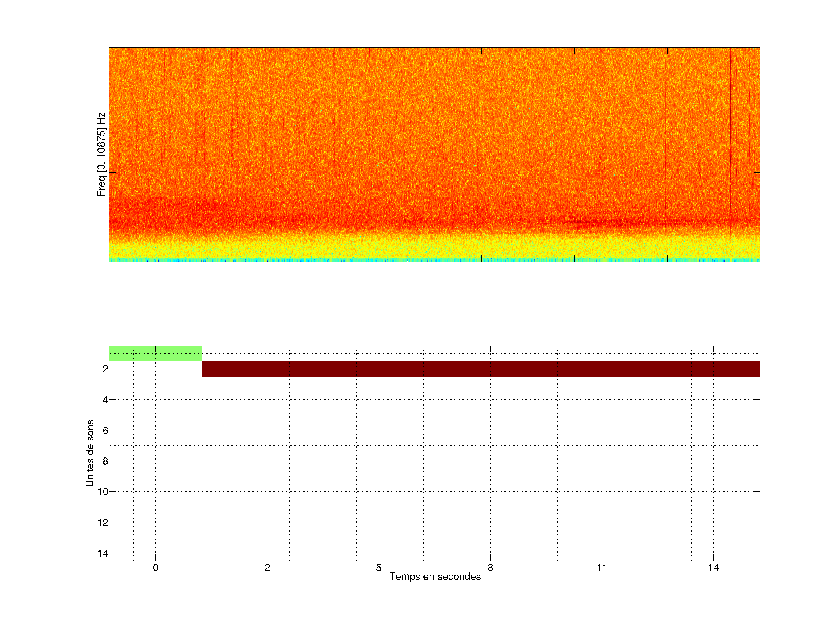The width and height of the screenshot is (840, 630).
Task: Click the y-axis tick label 12
Action: pyautogui.click(x=103, y=523)
